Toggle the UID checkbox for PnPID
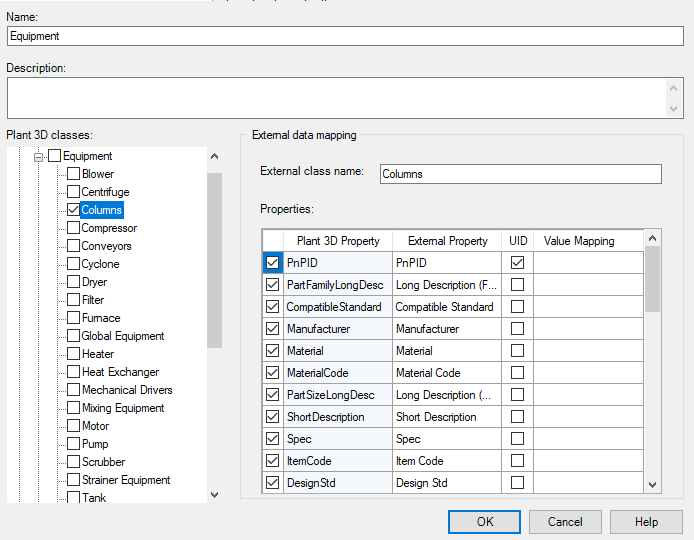694x540 pixels. [x=517, y=263]
